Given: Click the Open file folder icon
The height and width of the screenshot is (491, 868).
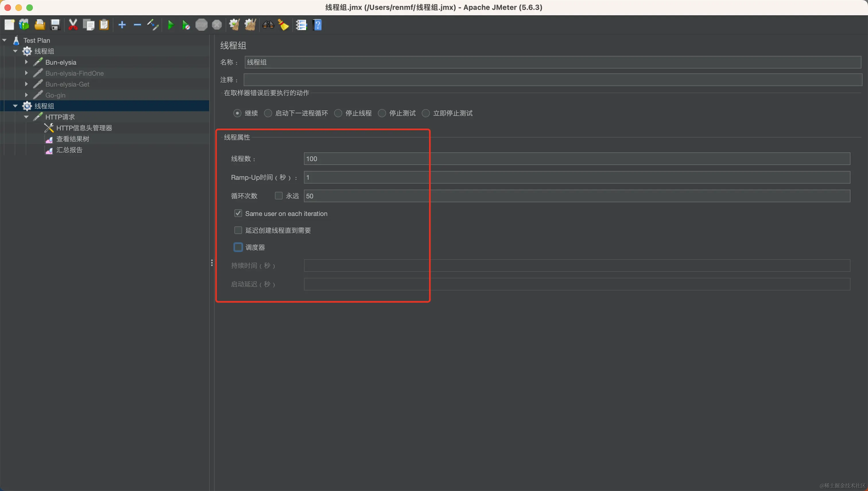Looking at the screenshot, I should (x=40, y=25).
